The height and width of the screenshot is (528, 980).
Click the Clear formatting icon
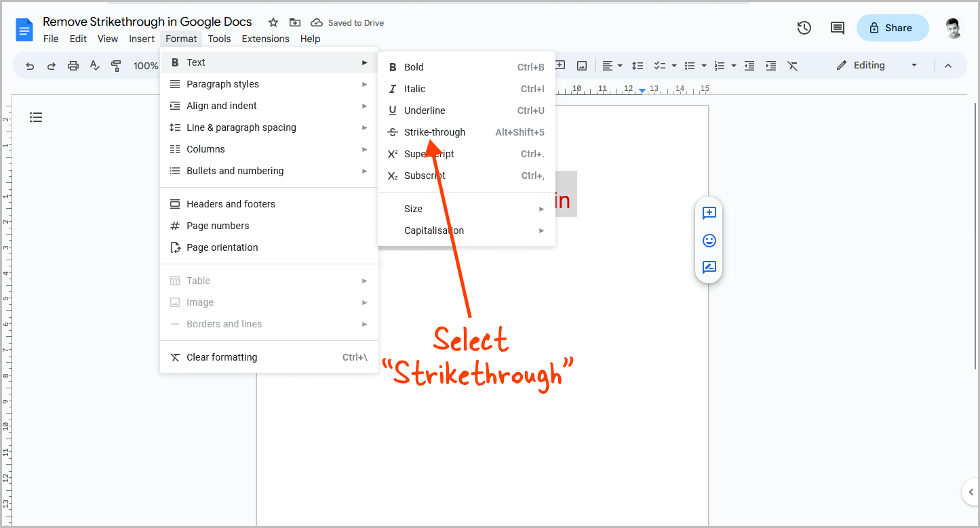(x=793, y=66)
